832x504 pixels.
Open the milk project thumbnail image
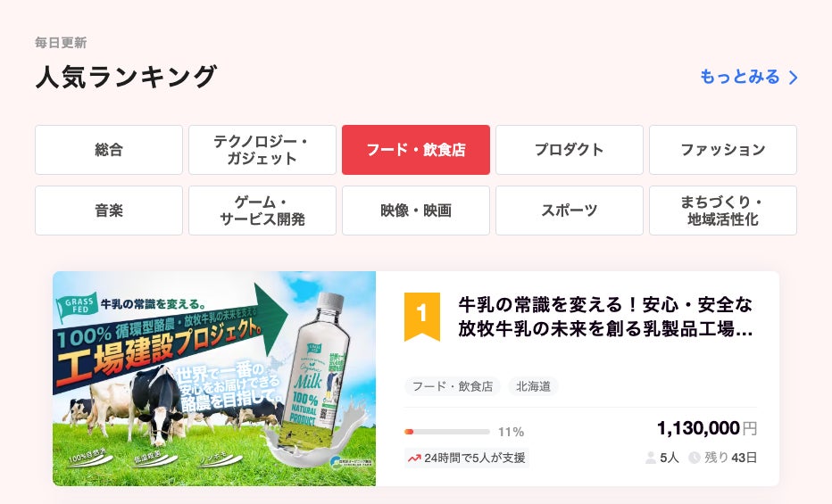pos(214,378)
